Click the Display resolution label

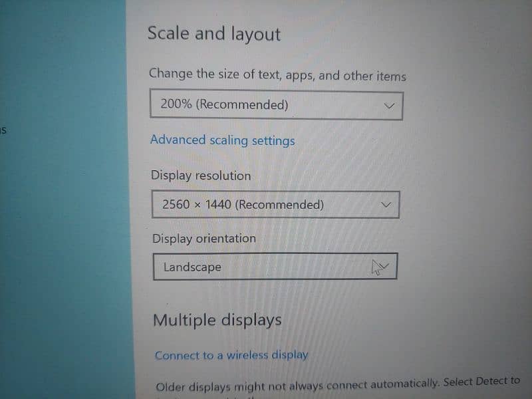[x=201, y=176]
